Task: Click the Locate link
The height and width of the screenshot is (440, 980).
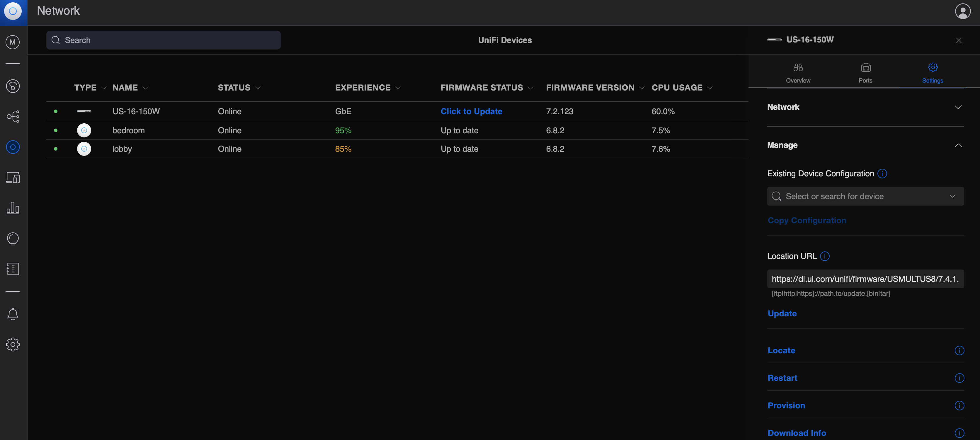Action: [781, 351]
